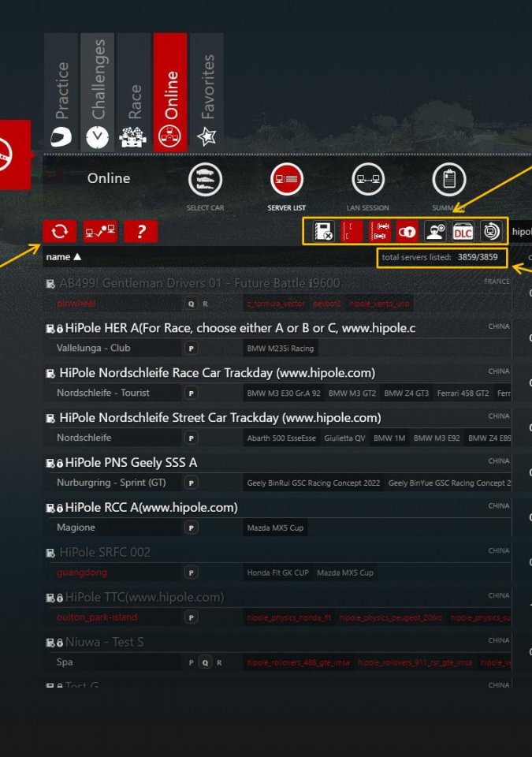This screenshot has height=757, width=532.
Task: Click the server filter search field
Action: [x=522, y=231]
